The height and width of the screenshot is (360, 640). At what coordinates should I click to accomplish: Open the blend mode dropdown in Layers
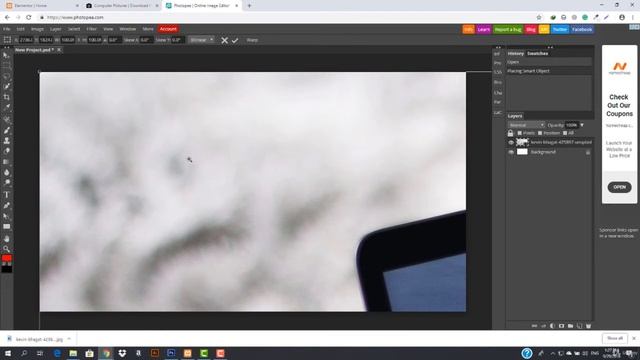[526, 125]
